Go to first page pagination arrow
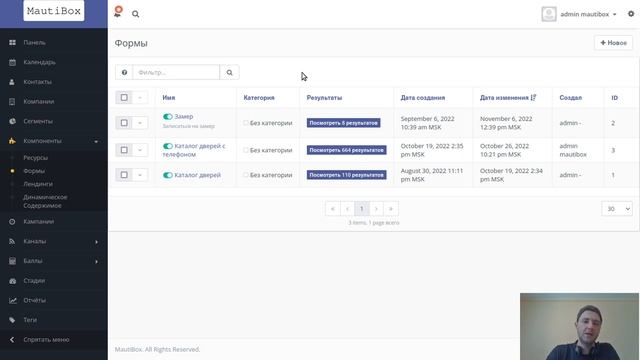 click(x=333, y=209)
